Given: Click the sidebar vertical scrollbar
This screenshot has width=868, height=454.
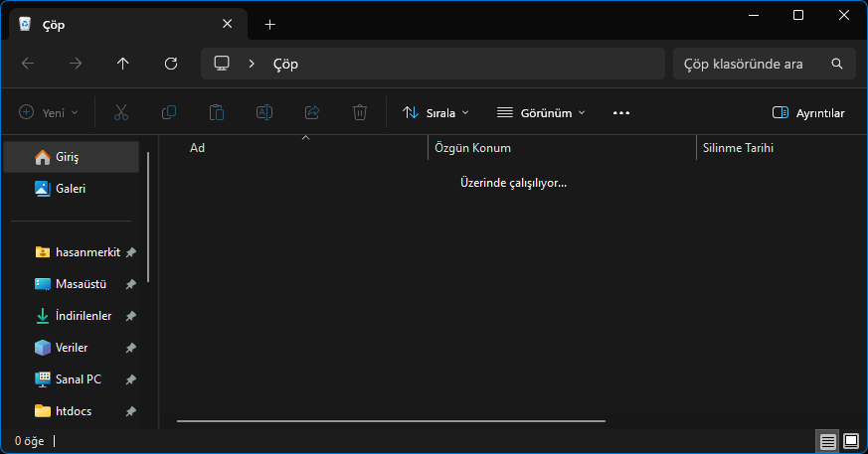Looking at the screenshot, I should [148, 218].
